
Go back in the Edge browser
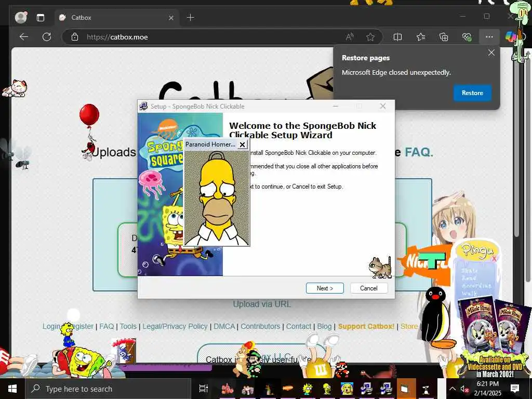pos(24,37)
